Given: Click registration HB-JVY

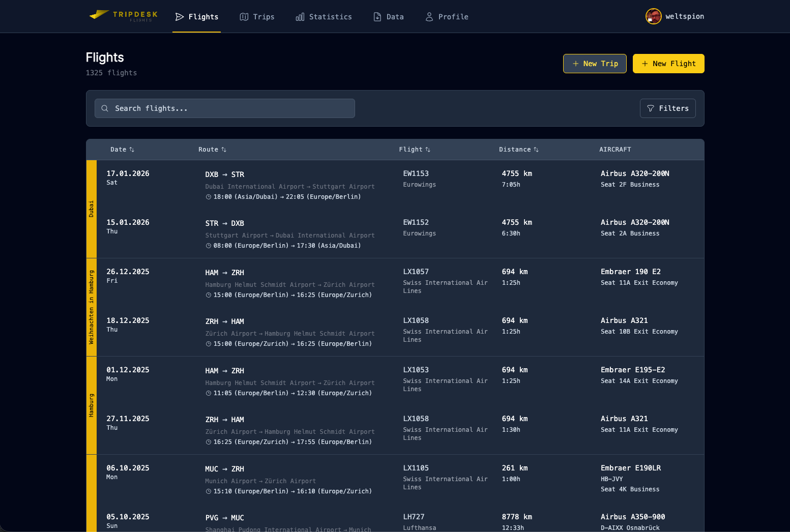Looking at the screenshot, I should (x=611, y=479).
